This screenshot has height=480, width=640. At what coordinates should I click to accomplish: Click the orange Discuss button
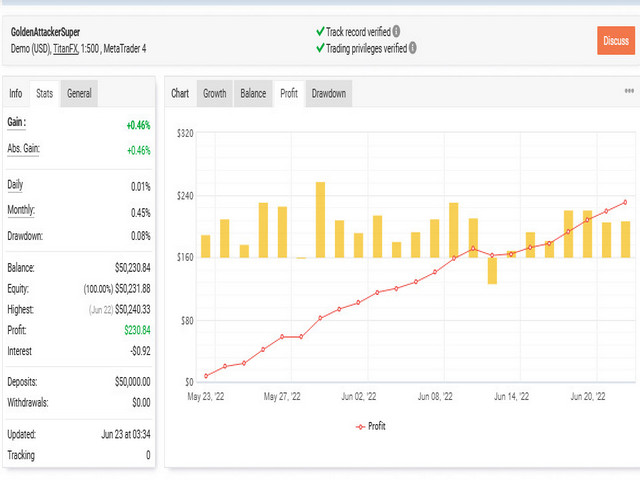(616, 40)
